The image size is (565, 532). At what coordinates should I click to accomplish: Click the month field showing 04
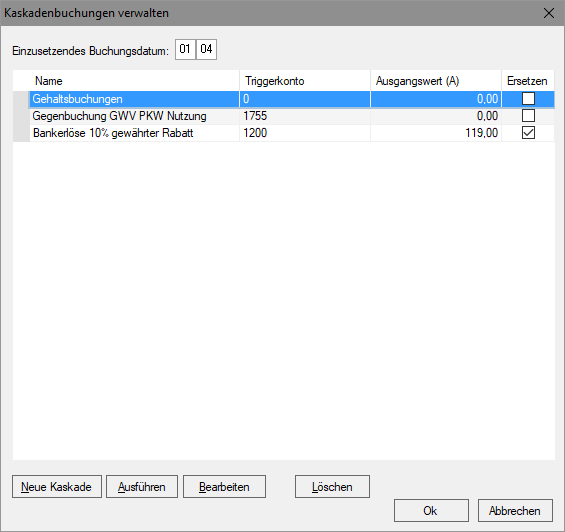pyautogui.click(x=206, y=49)
